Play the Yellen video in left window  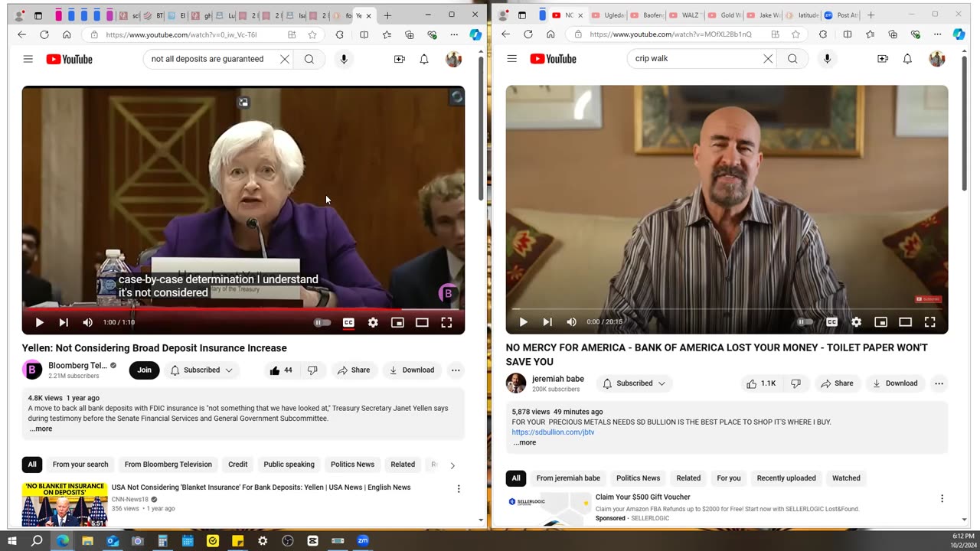[x=39, y=322]
